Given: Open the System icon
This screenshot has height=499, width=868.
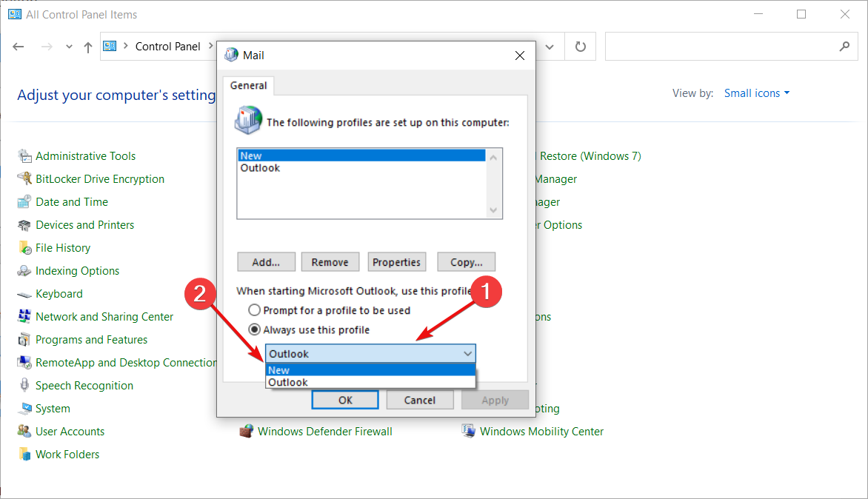Looking at the screenshot, I should click(24, 409).
